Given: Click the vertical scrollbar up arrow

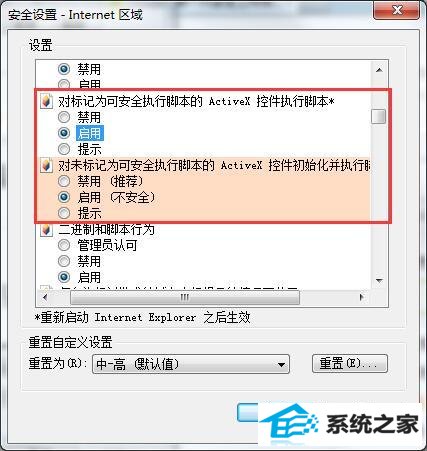Looking at the screenshot, I should coord(379,70).
